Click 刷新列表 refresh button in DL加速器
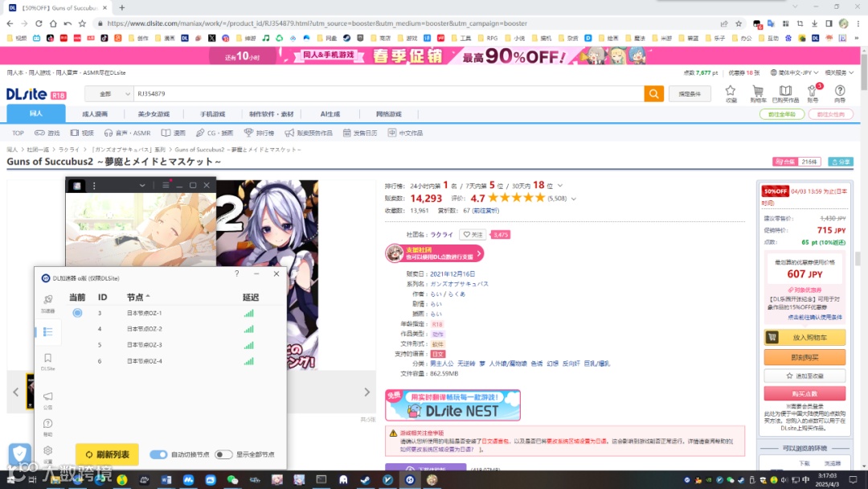868x489 pixels. [x=107, y=454]
